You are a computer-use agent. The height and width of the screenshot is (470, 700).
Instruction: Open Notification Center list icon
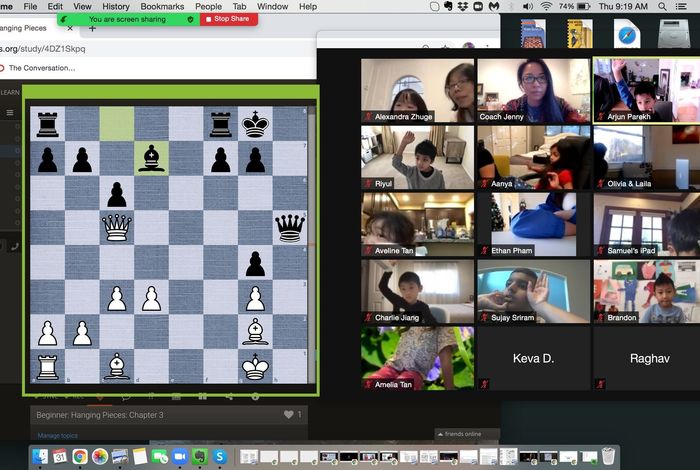(x=681, y=6)
